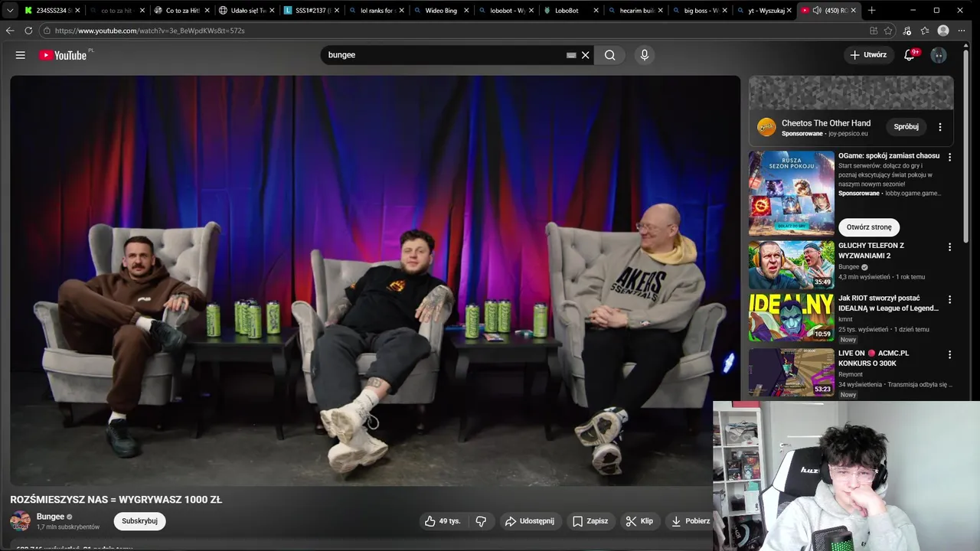Open more options for OGame ad

pos(949,157)
